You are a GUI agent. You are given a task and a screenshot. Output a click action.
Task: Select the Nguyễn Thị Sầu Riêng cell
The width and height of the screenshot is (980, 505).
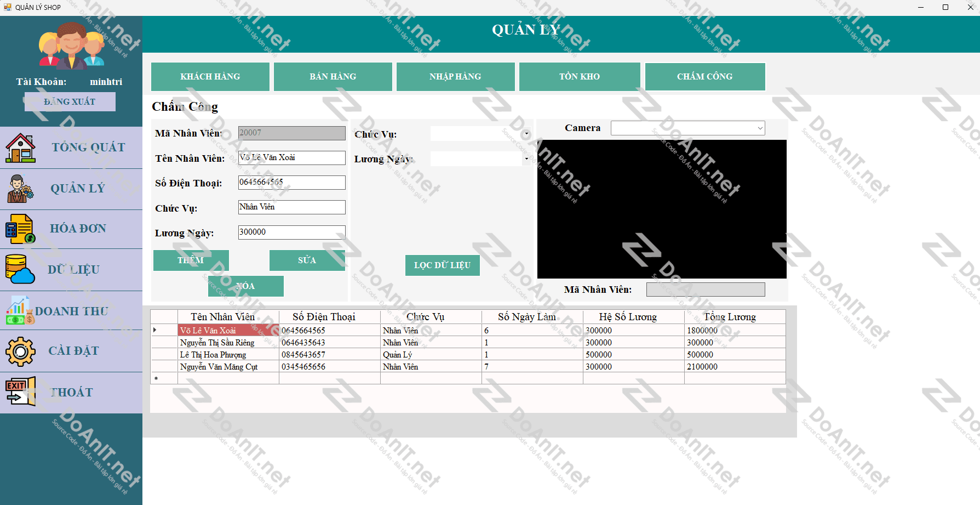pos(228,343)
